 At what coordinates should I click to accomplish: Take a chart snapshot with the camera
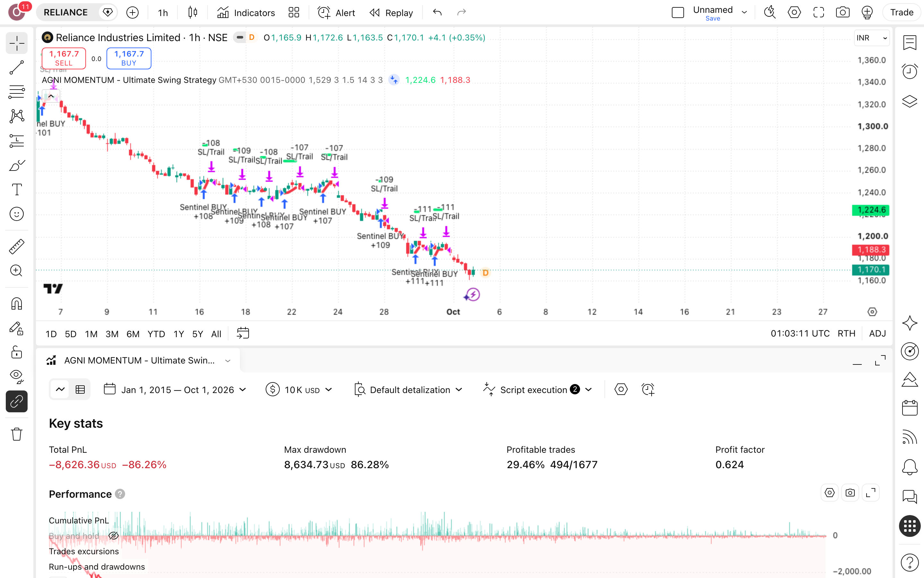(x=843, y=13)
